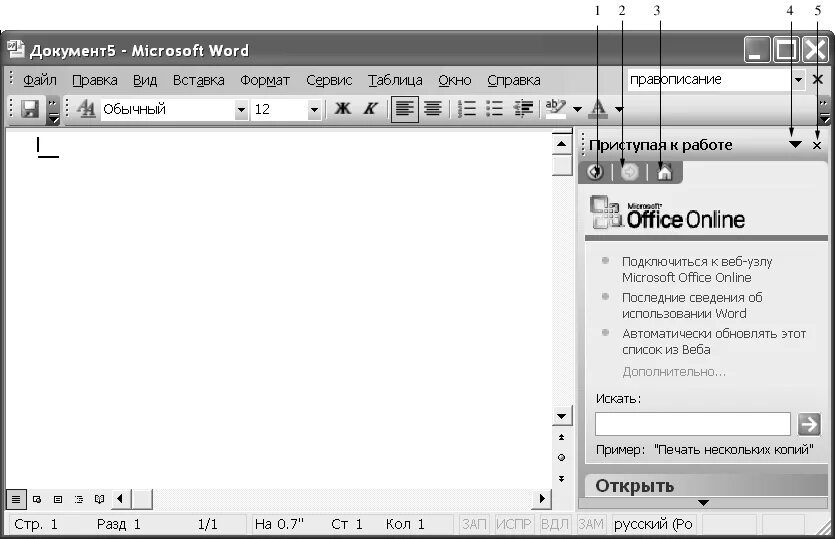Apply bulleted list formatting
The width and height of the screenshot is (835, 539).
495,109
